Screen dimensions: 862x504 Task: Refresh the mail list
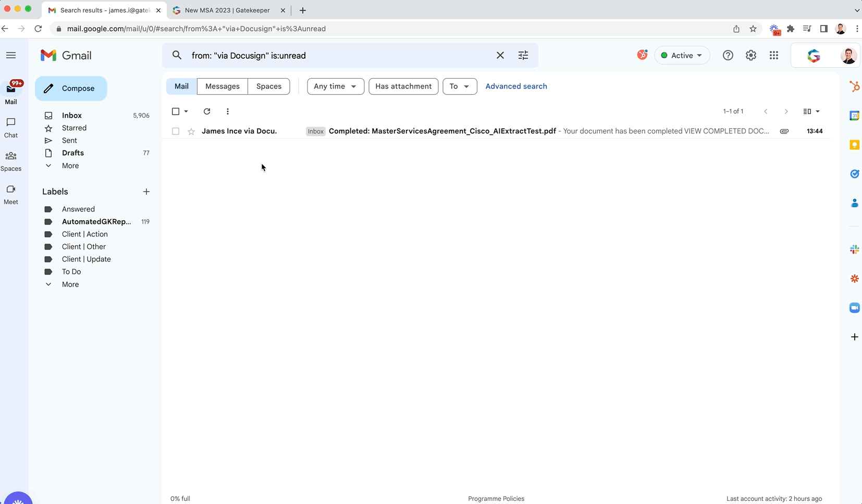[207, 111]
